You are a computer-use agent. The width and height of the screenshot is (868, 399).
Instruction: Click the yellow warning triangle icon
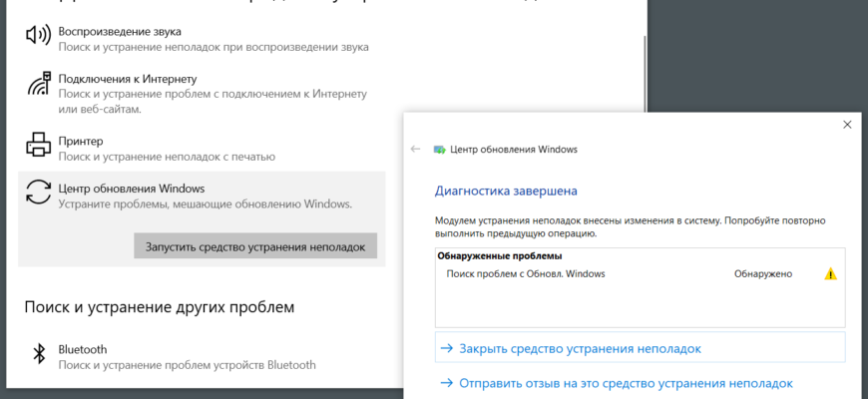click(x=830, y=273)
